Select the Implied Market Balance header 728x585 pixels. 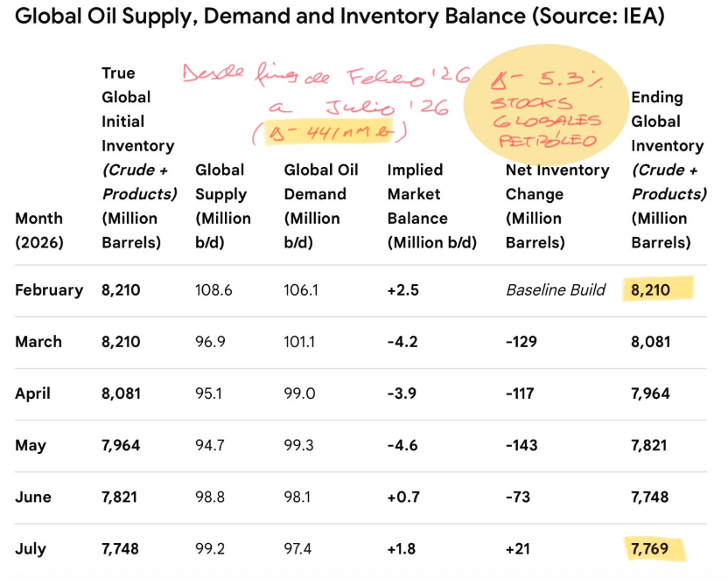coord(431,206)
